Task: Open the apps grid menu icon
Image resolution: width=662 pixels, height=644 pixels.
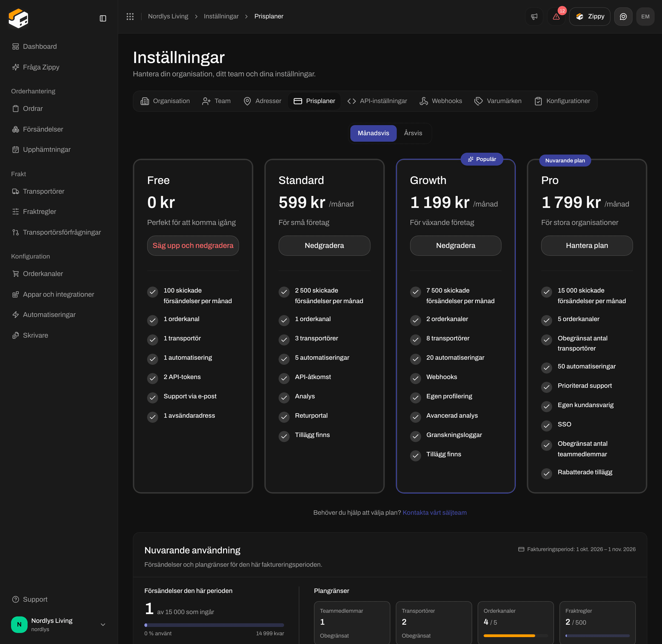Action: pos(130,17)
